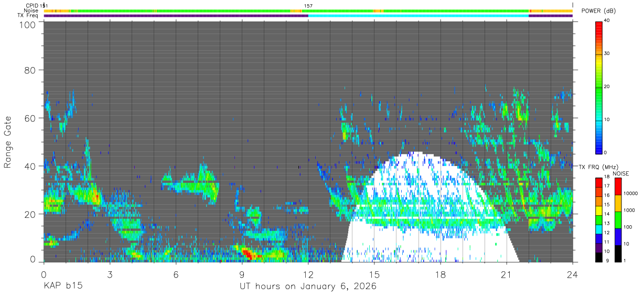This screenshot has height=297, width=644.
Task: Click the Range Gate y-axis title
Action: pyautogui.click(x=8, y=142)
